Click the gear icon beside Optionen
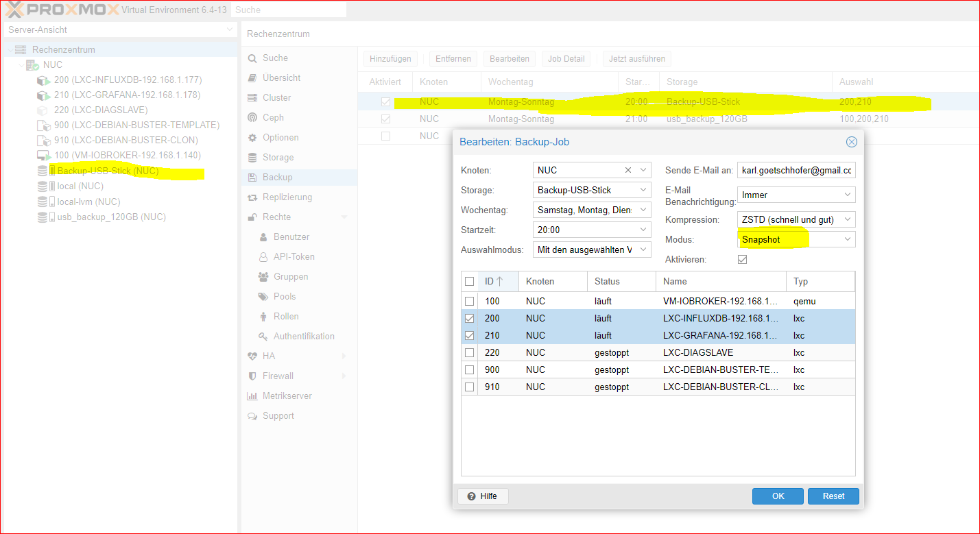 (x=252, y=138)
